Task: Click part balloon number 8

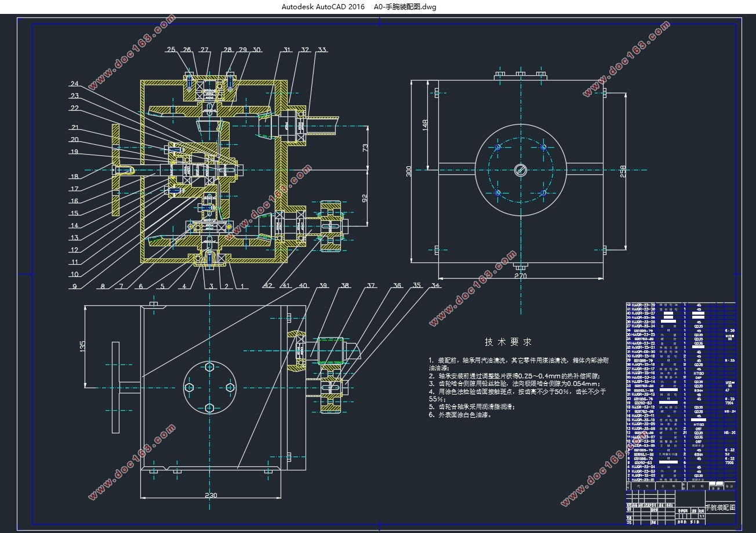Action: pyautogui.click(x=103, y=286)
